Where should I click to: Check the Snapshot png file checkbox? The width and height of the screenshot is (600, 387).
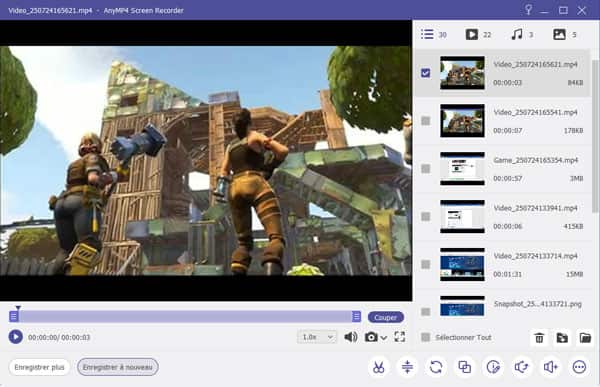pyautogui.click(x=426, y=312)
